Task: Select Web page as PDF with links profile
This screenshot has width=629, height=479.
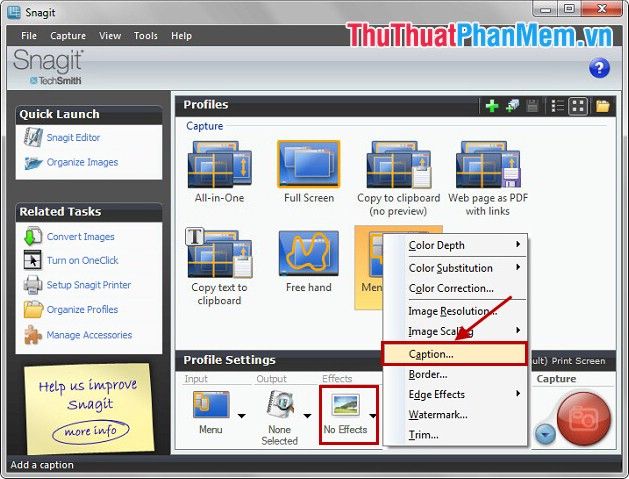Action: pos(488,178)
